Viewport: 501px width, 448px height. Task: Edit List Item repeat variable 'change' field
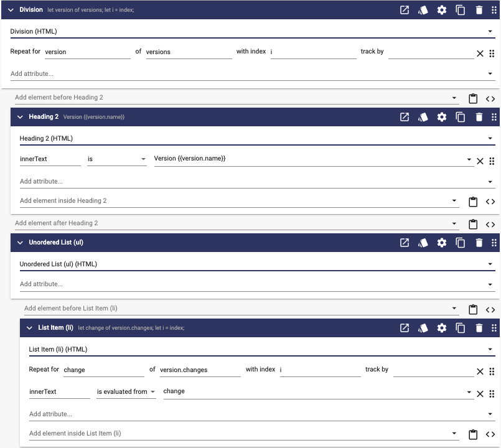[104, 370]
